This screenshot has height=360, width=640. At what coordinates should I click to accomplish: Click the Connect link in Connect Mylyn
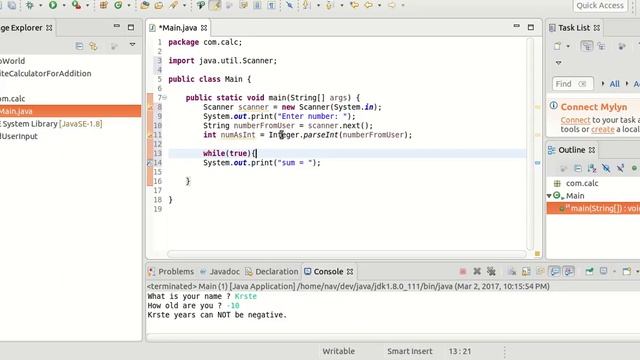576,120
